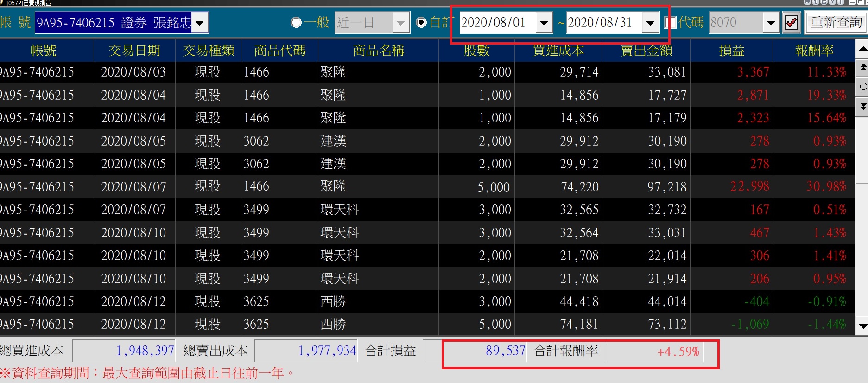Click the 股數 column header
The height and width of the screenshot is (383, 868).
click(477, 50)
